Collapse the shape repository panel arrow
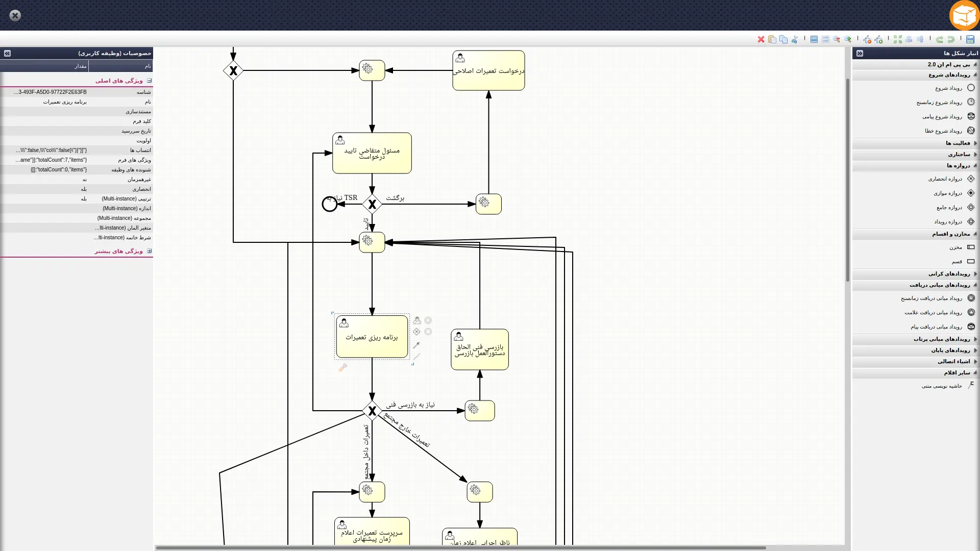980x551 pixels. tap(860, 53)
